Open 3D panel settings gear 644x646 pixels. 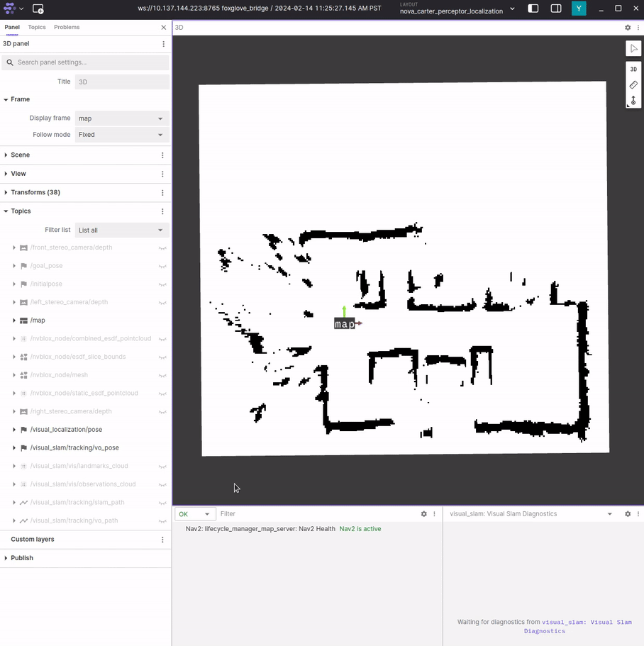pyautogui.click(x=628, y=28)
